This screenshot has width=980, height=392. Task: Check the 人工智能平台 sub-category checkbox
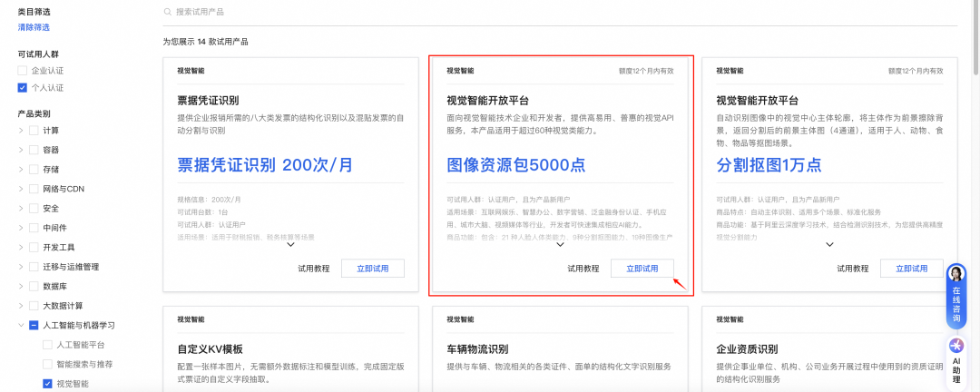[x=47, y=345]
